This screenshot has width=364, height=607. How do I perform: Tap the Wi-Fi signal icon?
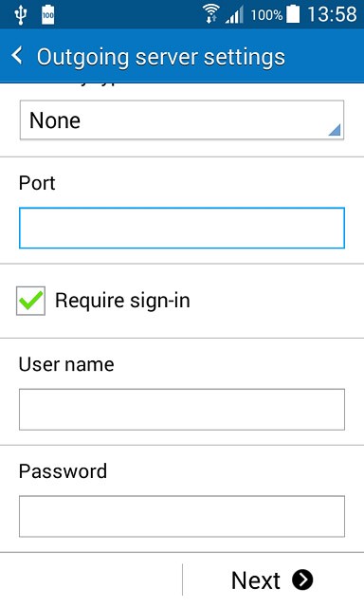(x=210, y=15)
